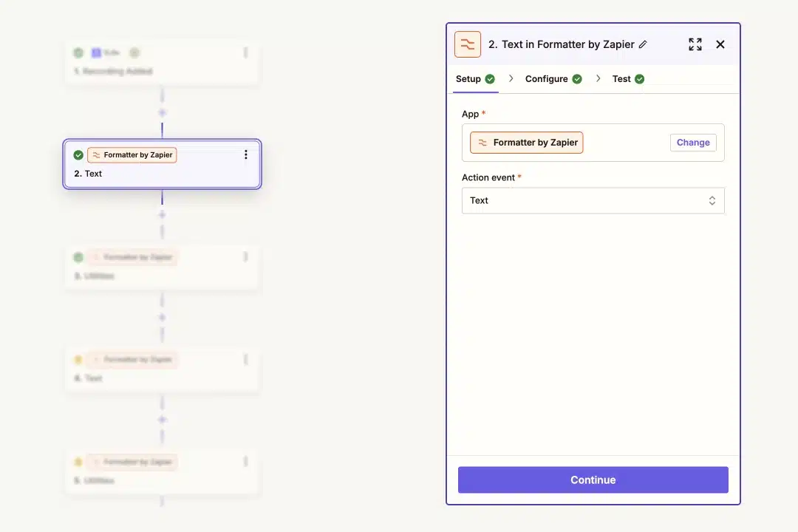Click the 'Action event' field label
798x532 pixels.
488,177
